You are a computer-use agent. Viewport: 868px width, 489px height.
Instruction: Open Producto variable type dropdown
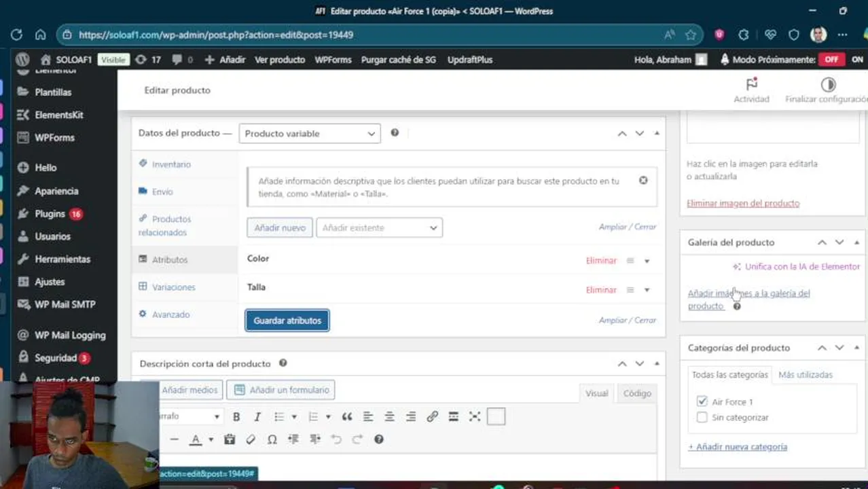click(310, 134)
